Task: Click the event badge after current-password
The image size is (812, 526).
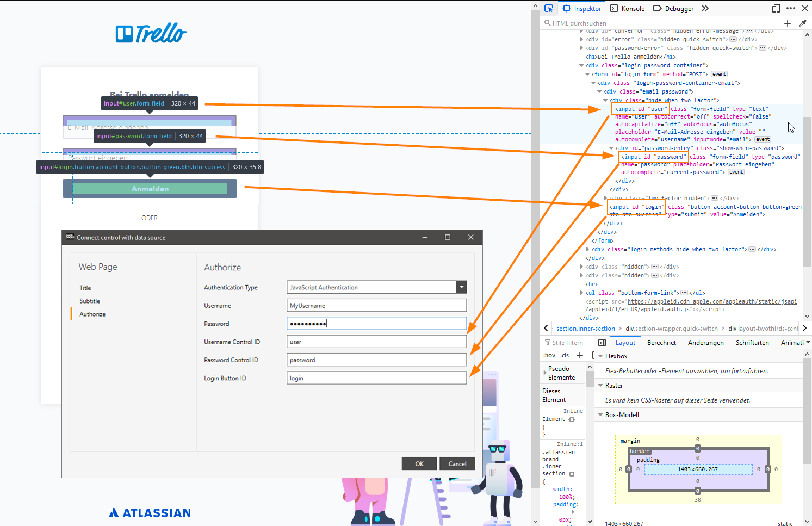Action: pos(736,172)
